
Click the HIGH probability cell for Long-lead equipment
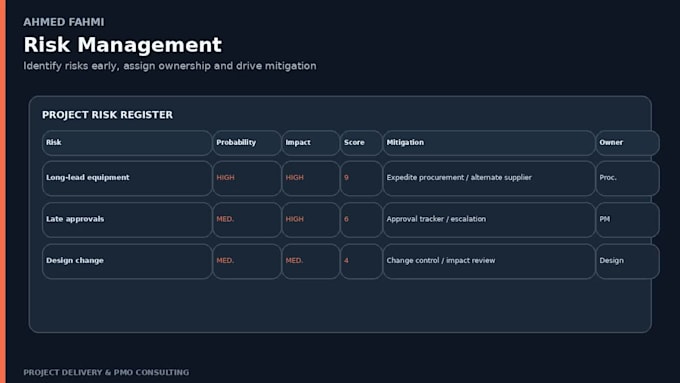(247, 178)
